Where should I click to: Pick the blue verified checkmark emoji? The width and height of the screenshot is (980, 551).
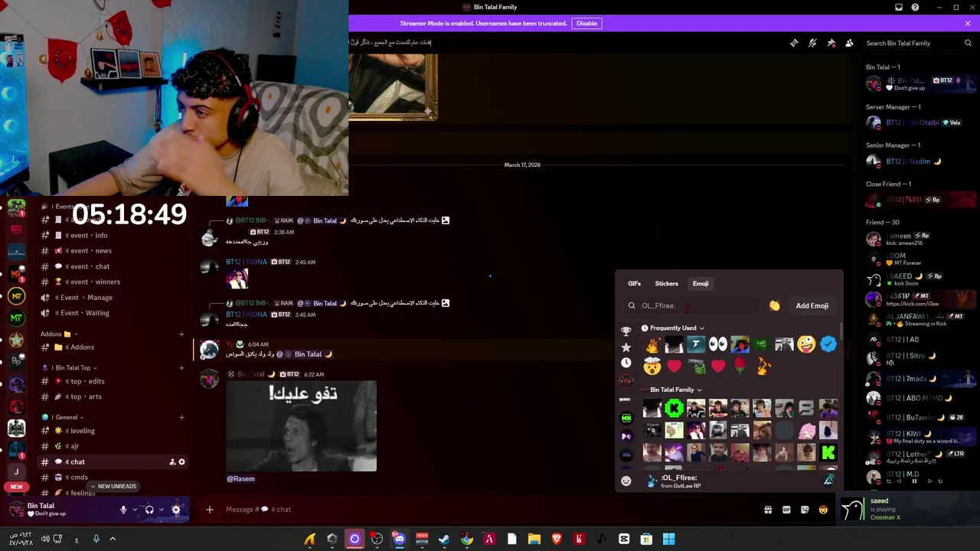tap(828, 345)
